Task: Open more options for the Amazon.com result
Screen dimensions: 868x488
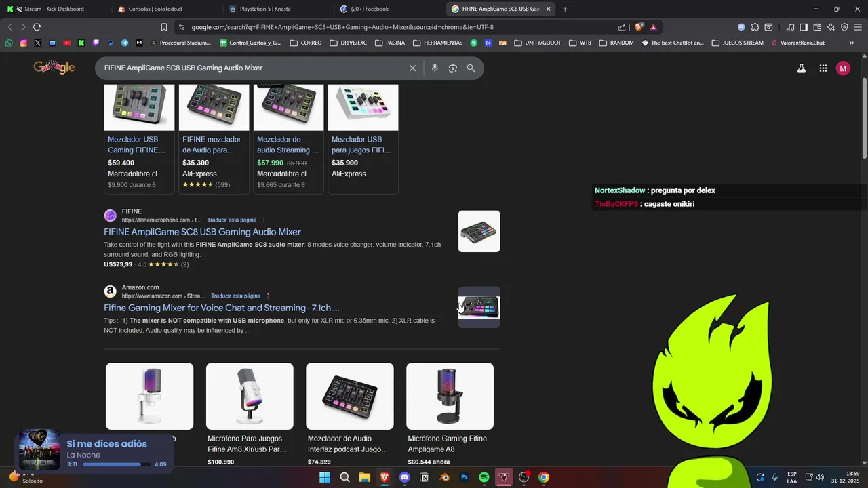Action: (x=268, y=296)
